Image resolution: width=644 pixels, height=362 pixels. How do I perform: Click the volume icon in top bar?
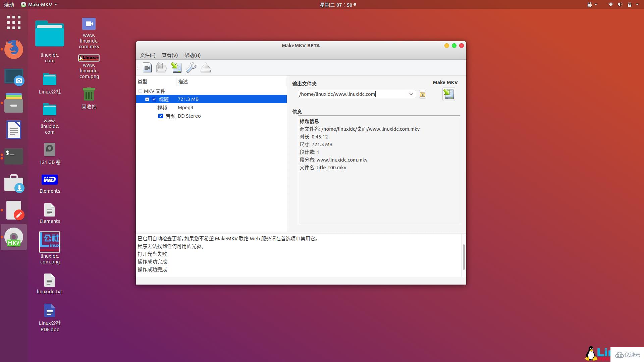(x=620, y=5)
